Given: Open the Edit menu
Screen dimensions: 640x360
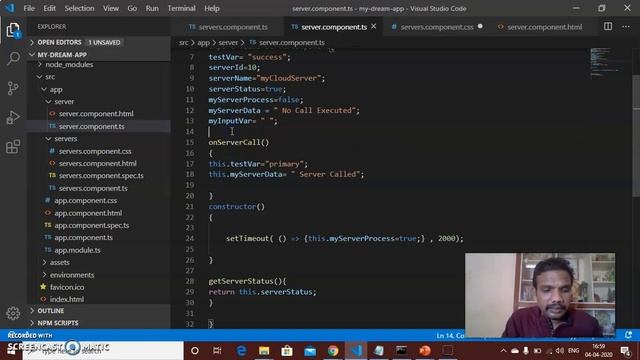Looking at the screenshot, I should coord(49,8).
